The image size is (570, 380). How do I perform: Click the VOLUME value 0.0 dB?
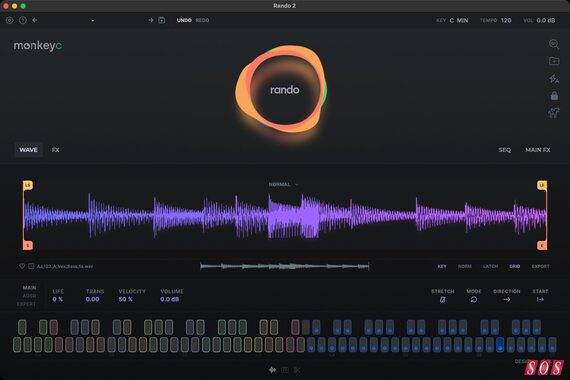coord(170,299)
